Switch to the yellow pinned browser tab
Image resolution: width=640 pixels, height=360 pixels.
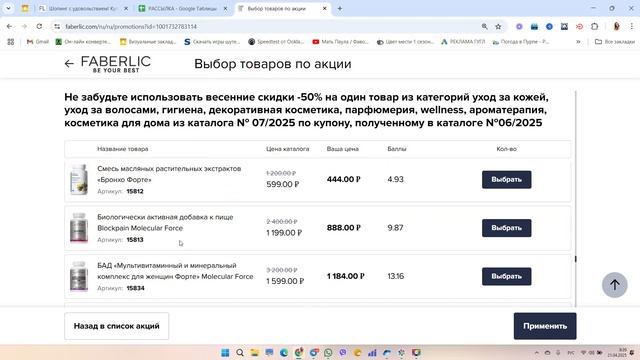(25, 9)
